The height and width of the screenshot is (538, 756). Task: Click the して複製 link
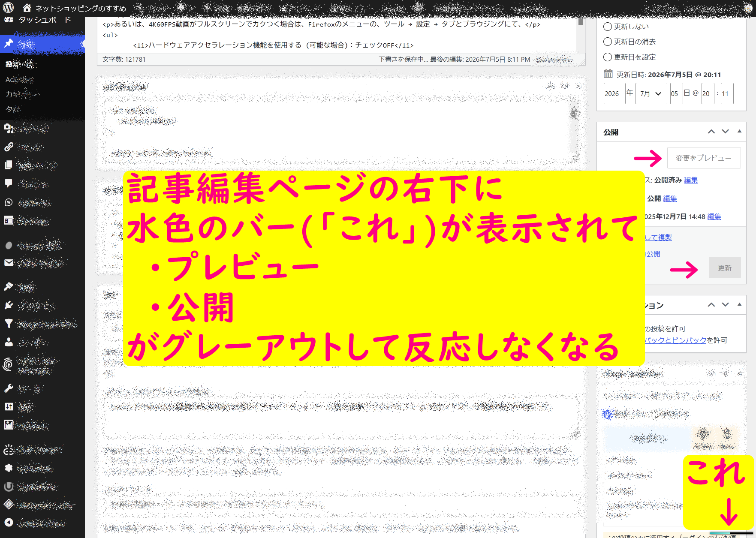(x=658, y=237)
